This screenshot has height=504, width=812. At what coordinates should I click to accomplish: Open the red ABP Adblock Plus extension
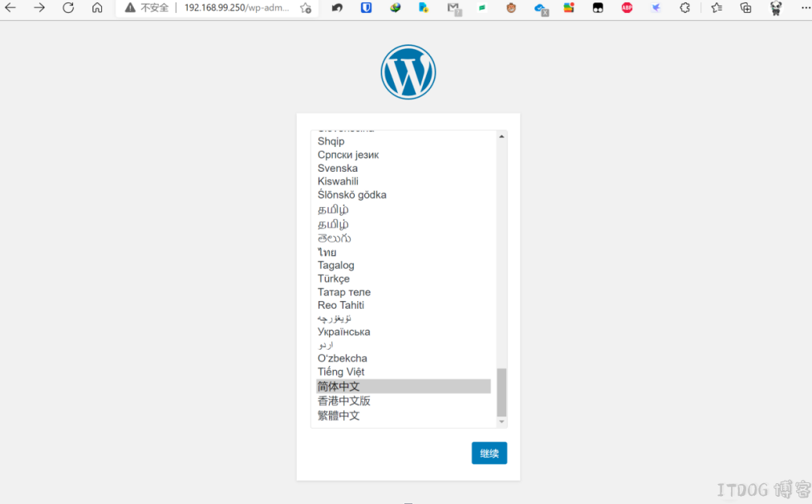click(627, 8)
